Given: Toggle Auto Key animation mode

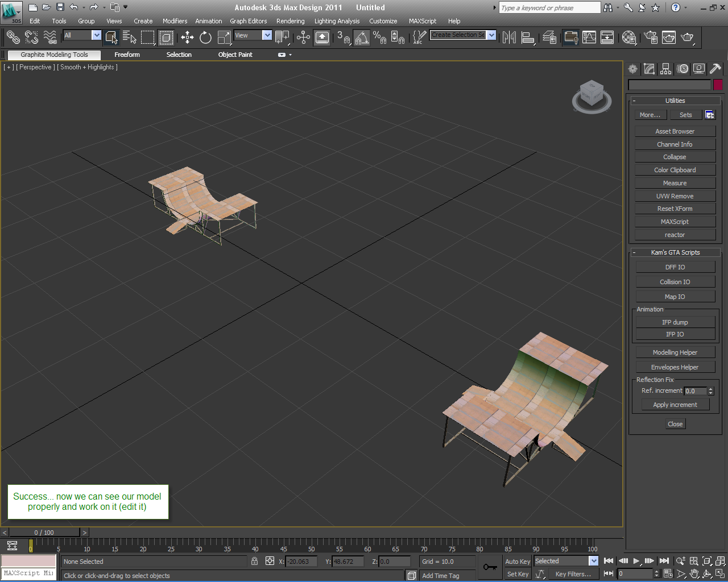Looking at the screenshot, I should 518,562.
